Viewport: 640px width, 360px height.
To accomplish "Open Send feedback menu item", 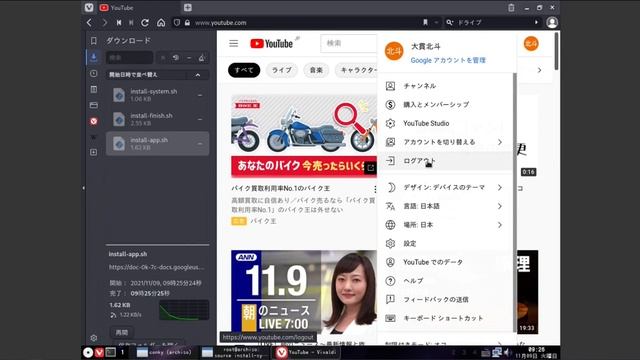I will [445, 300].
